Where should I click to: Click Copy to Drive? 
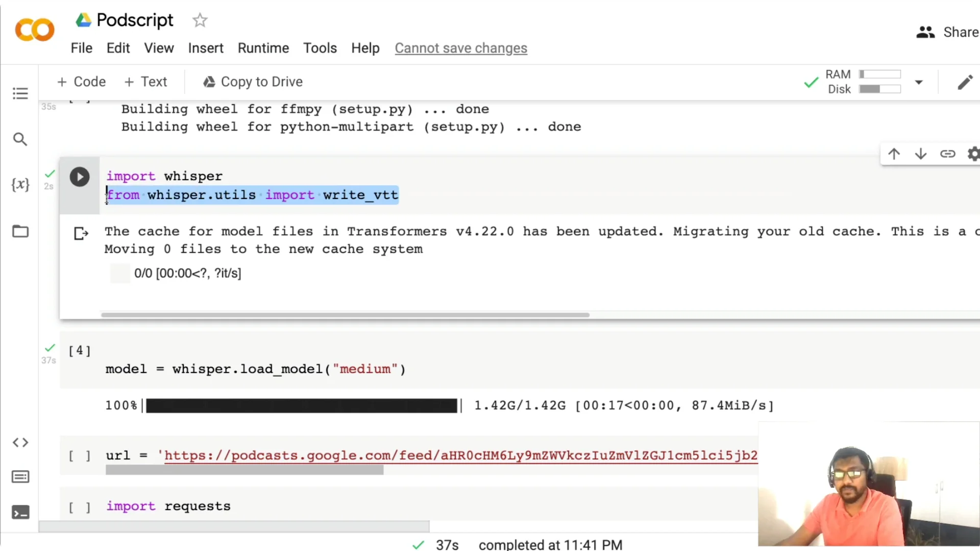(x=252, y=82)
